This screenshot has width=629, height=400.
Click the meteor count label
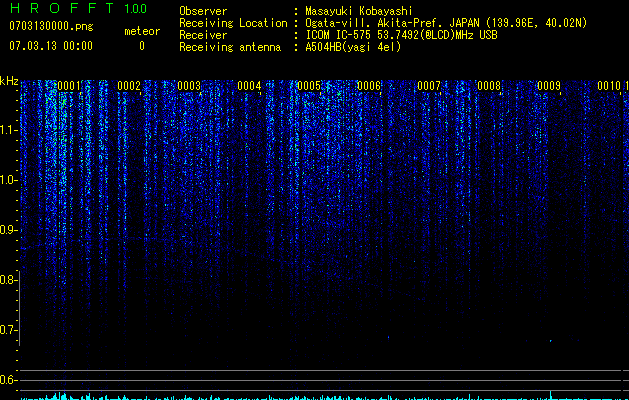click(x=142, y=31)
